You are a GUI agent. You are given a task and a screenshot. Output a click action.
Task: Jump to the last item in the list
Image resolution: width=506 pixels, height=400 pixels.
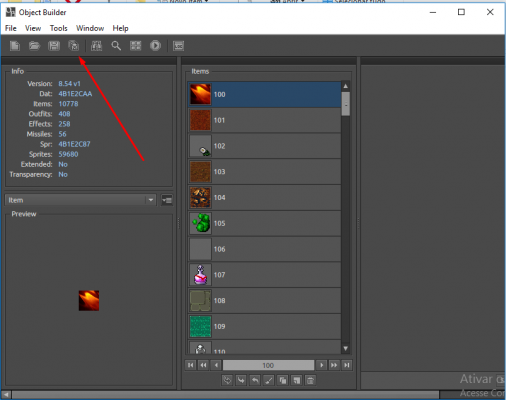tap(347, 365)
